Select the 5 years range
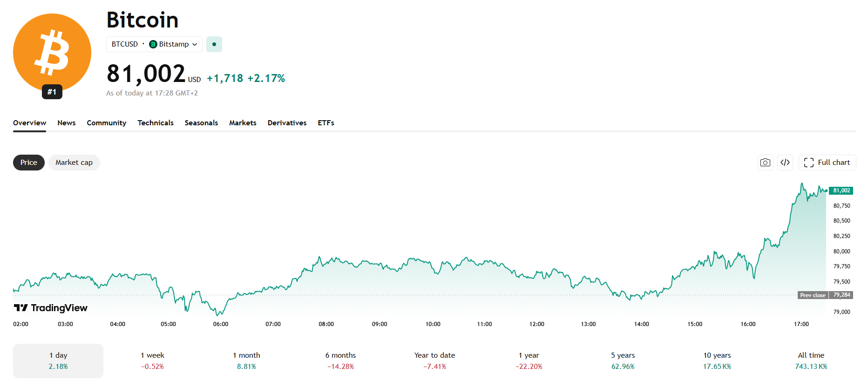868x388 pixels. click(x=623, y=361)
